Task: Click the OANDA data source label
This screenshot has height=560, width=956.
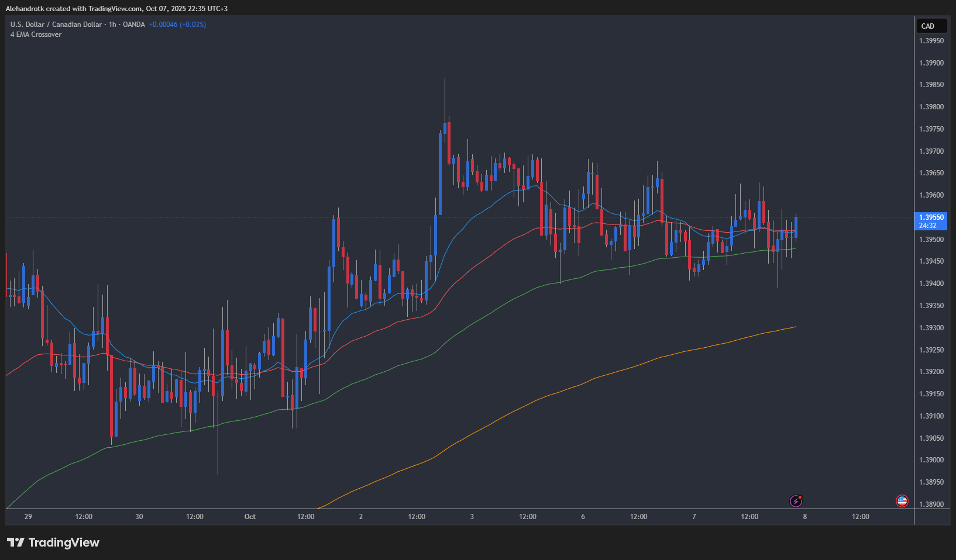Action: pyautogui.click(x=133, y=25)
